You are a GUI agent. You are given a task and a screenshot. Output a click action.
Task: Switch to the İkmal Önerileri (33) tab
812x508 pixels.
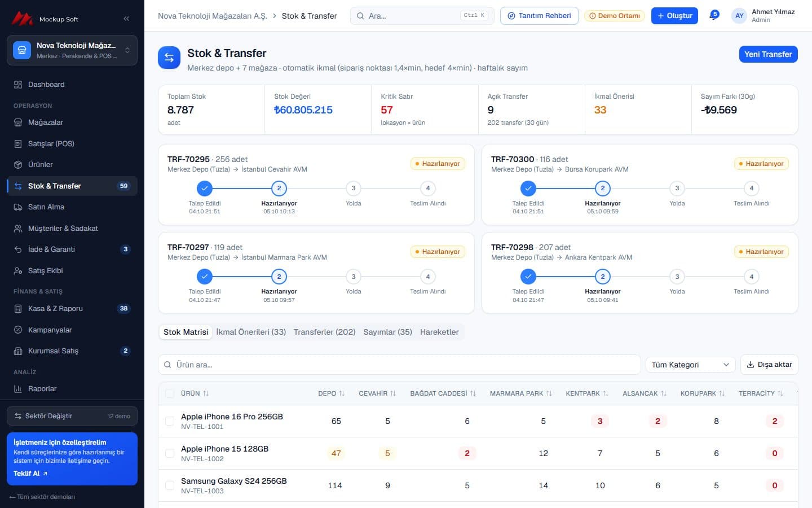click(251, 332)
